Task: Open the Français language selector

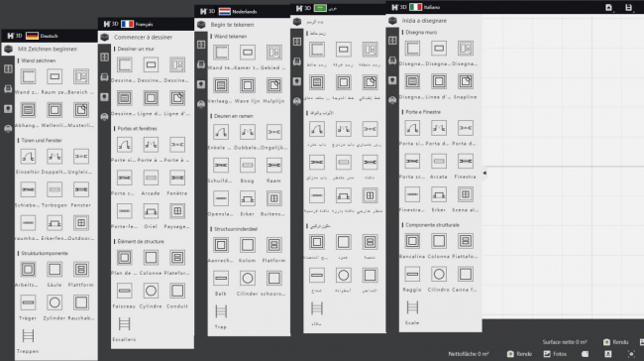Action: (137, 24)
